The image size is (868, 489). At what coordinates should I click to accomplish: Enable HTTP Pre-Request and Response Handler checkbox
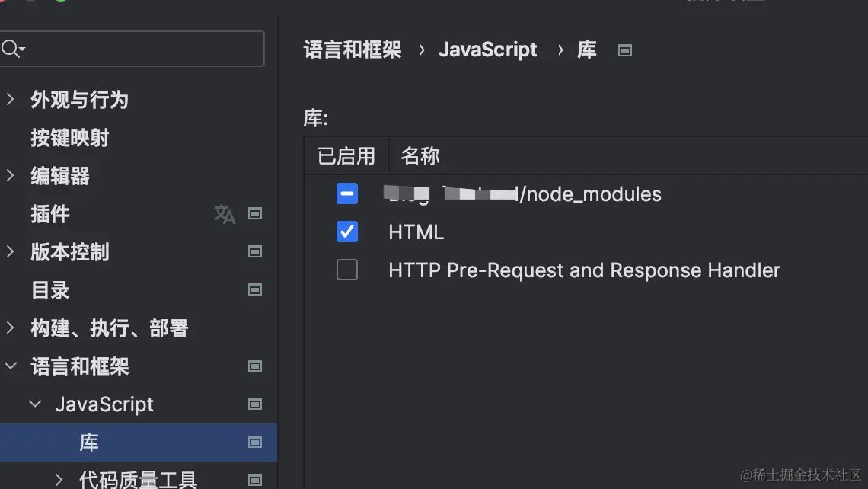click(347, 270)
